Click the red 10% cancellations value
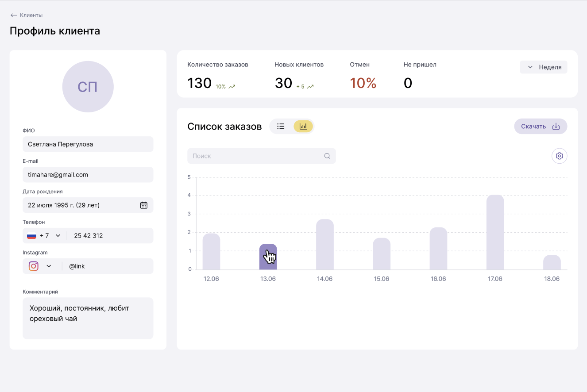 363,83
